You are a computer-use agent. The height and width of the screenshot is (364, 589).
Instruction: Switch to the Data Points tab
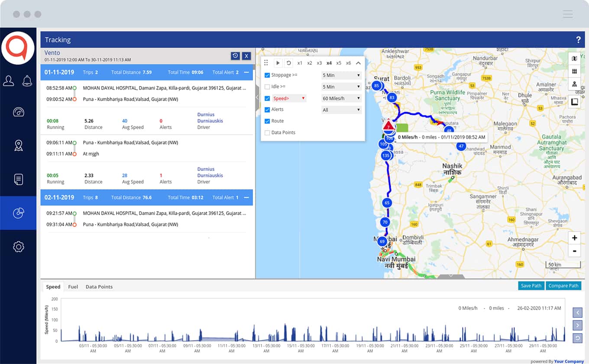click(99, 287)
